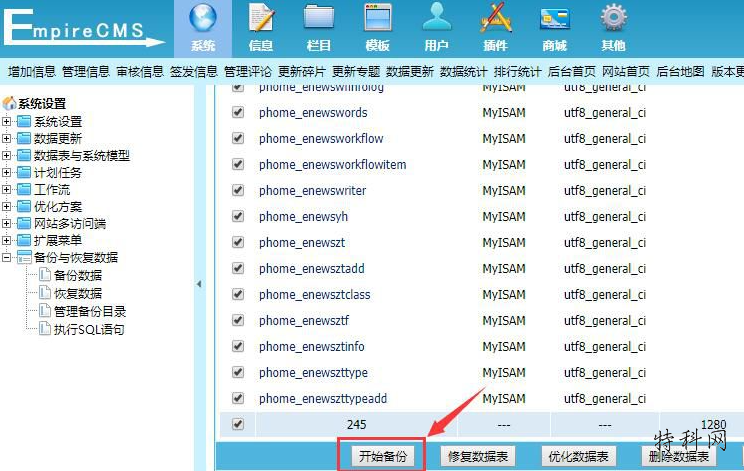Collapse the left sidebar with arrow handle

pyautogui.click(x=199, y=284)
